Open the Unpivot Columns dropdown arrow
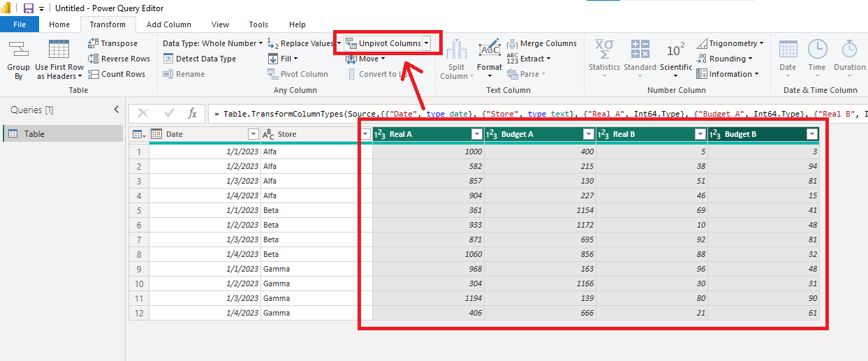Screen dimensions: 868x361 [426, 43]
